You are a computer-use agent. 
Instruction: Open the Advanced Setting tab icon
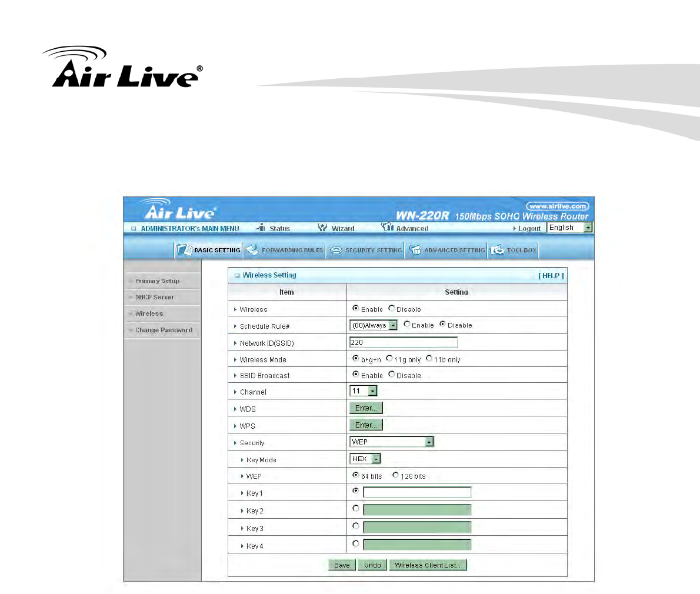point(415,250)
